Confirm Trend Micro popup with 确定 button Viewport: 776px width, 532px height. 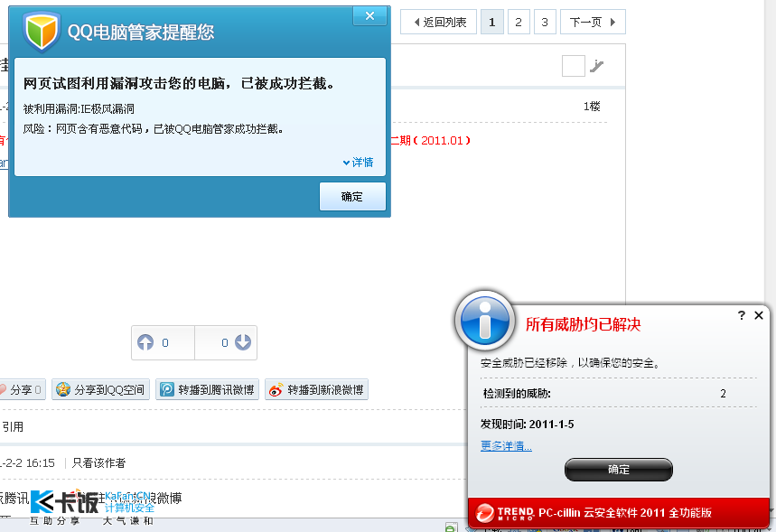tap(619, 469)
